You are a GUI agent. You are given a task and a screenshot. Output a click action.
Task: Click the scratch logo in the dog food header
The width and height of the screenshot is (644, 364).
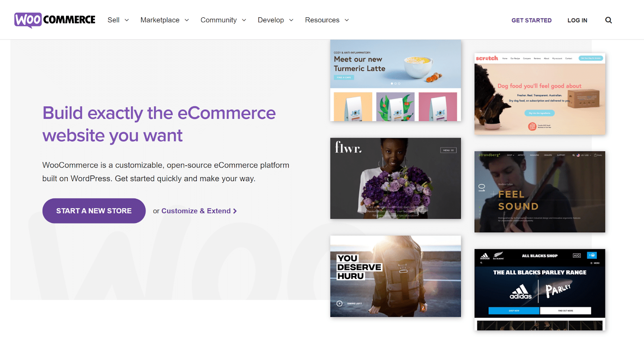[487, 58]
